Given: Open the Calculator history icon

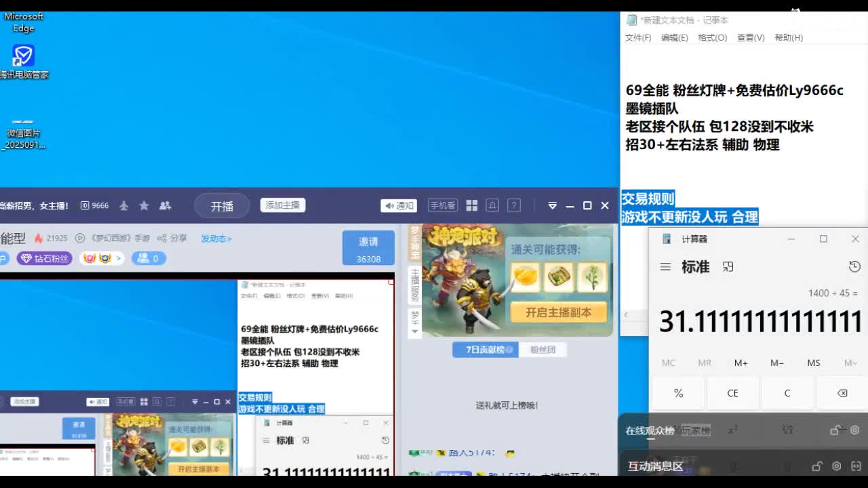Looking at the screenshot, I should click(x=854, y=267).
